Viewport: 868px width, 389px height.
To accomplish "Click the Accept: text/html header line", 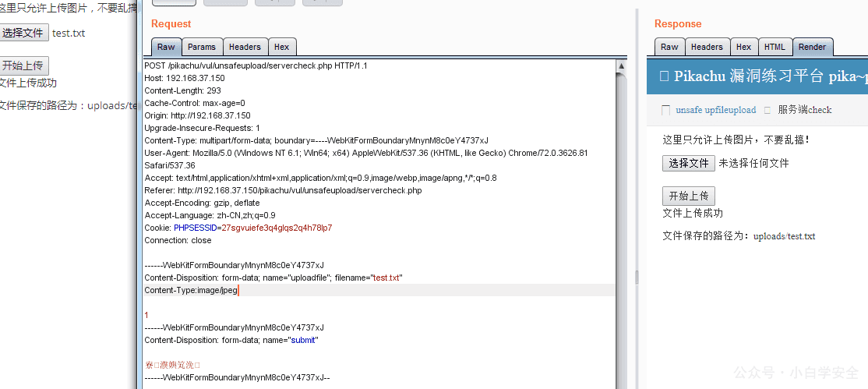I will pyautogui.click(x=320, y=178).
